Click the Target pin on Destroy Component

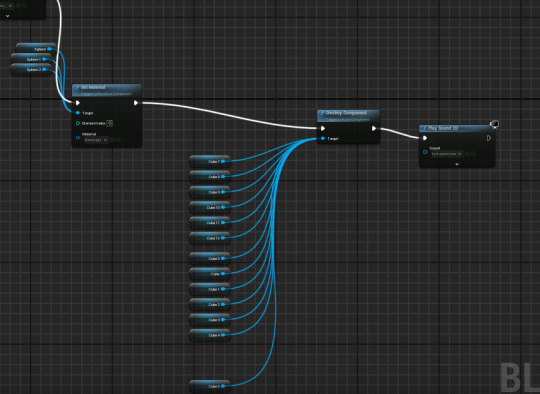(323, 138)
